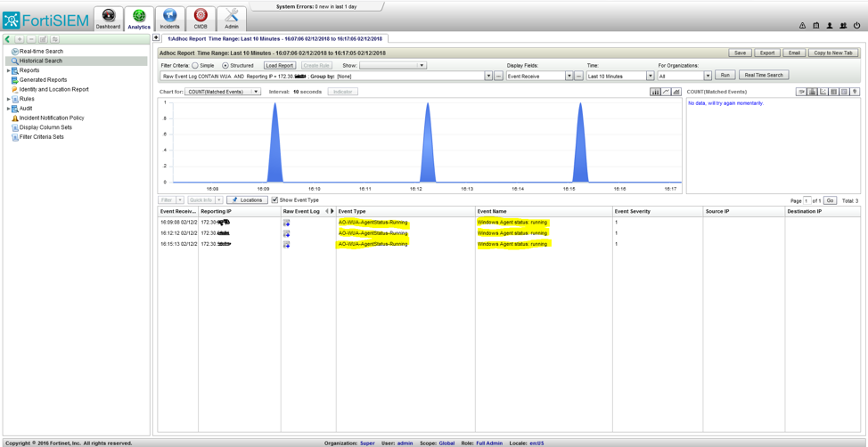Screen dimensions: 868x447
Task: Click the Event Severity column header
Action: 633,211
